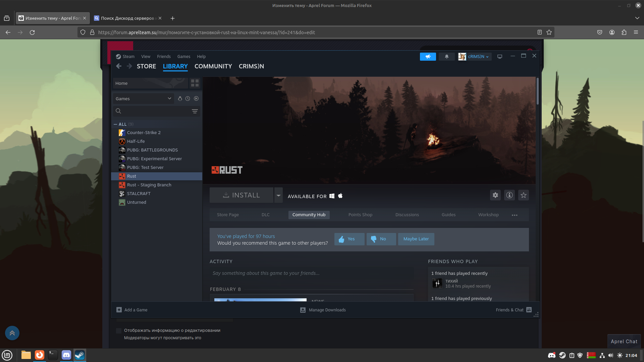
Task: Click Add a Game
Action: [x=132, y=310]
